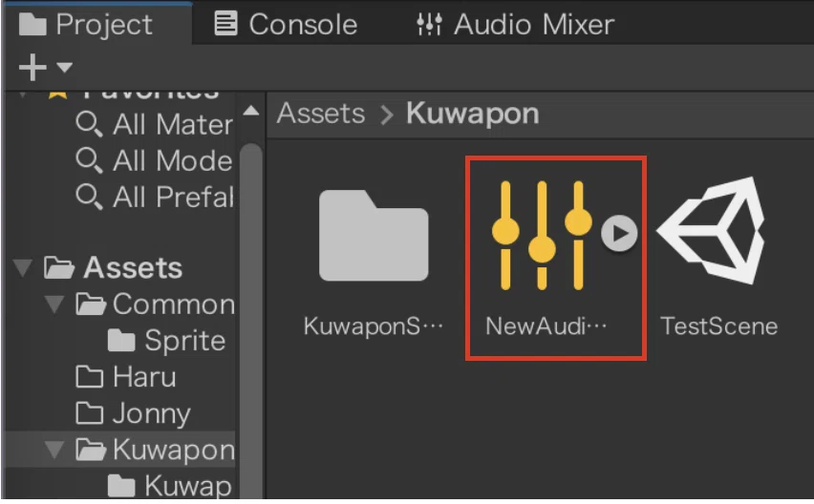Select the Jonny folder
Image resolution: width=814 pixels, height=504 pixels.
click(x=134, y=413)
